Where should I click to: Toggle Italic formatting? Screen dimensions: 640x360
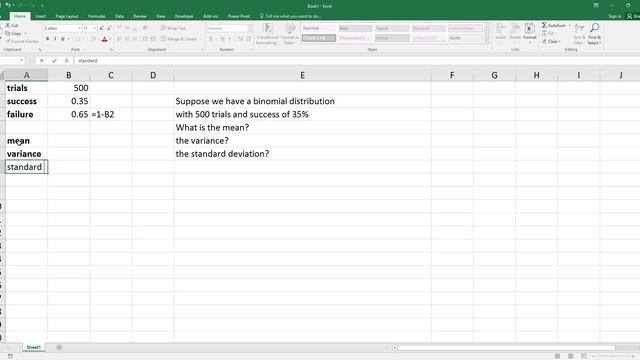pos(55,39)
